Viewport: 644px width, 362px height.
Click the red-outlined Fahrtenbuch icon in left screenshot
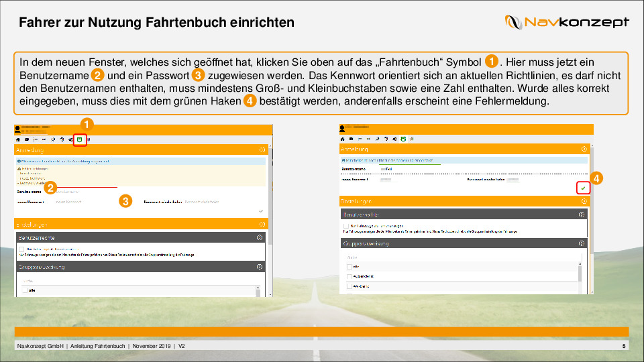pos(80,139)
